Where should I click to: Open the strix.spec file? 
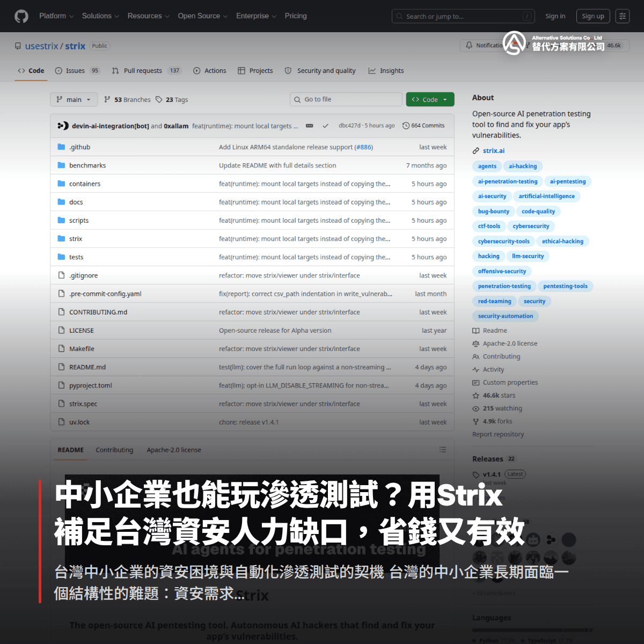pyautogui.click(x=83, y=404)
